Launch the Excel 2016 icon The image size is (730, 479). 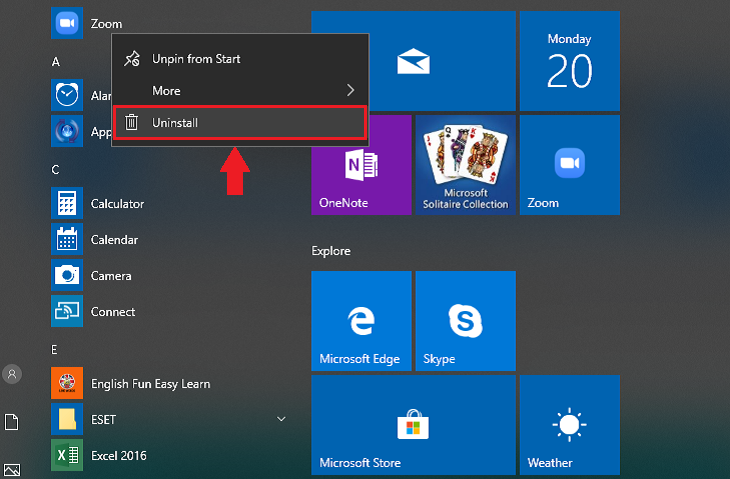(67, 455)
